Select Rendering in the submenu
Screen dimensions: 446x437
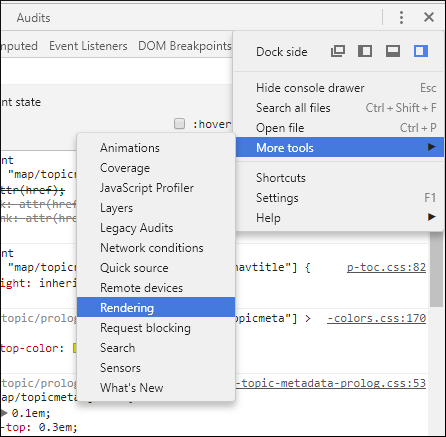(x=156, y=307)
